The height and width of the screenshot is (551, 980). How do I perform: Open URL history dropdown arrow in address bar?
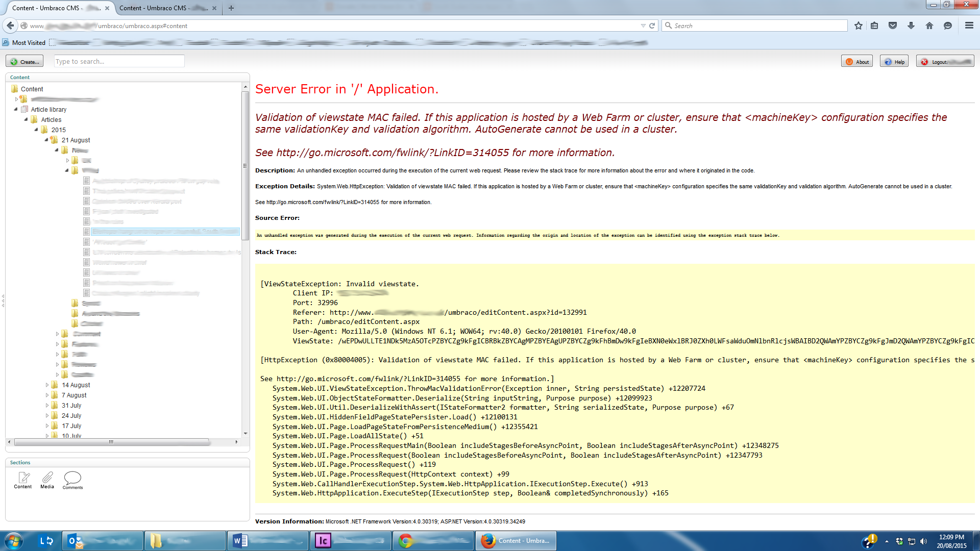(643, 26)
